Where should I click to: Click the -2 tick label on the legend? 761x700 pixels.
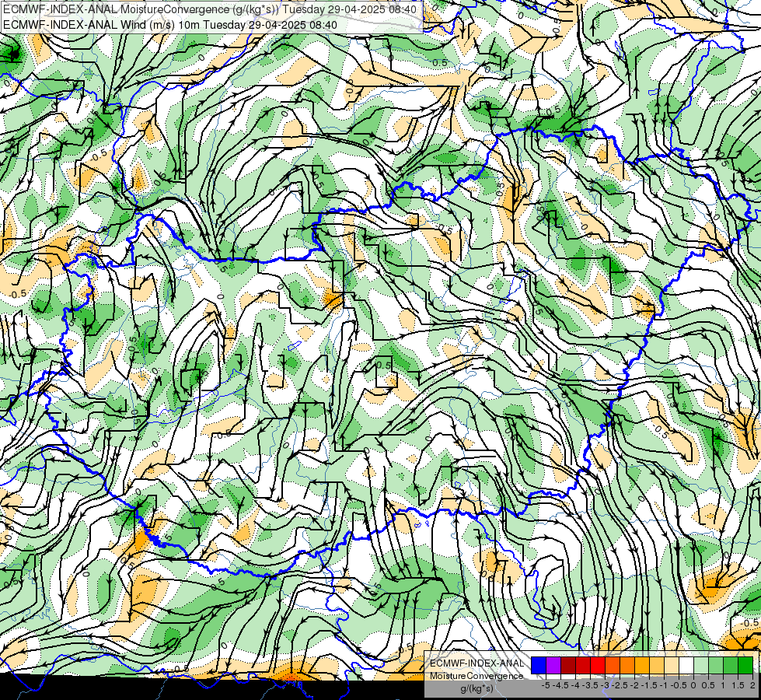coord(635,685)
